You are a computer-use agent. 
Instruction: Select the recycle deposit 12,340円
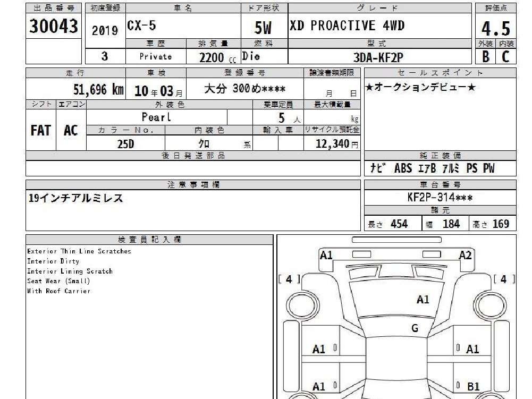coord(337,144)
